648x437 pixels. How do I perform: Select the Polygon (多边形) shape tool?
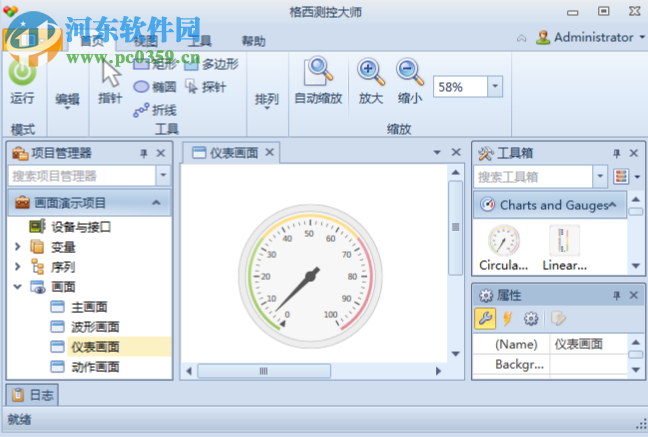[211, 64]
